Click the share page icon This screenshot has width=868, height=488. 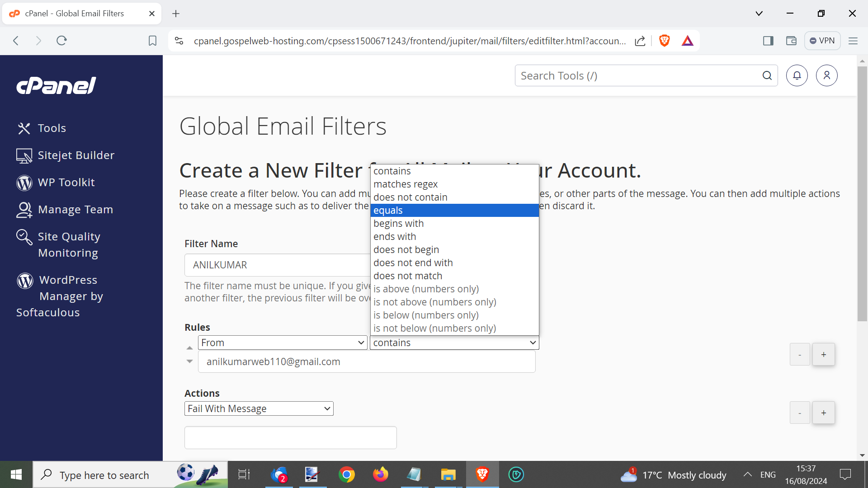pos(640,41)
